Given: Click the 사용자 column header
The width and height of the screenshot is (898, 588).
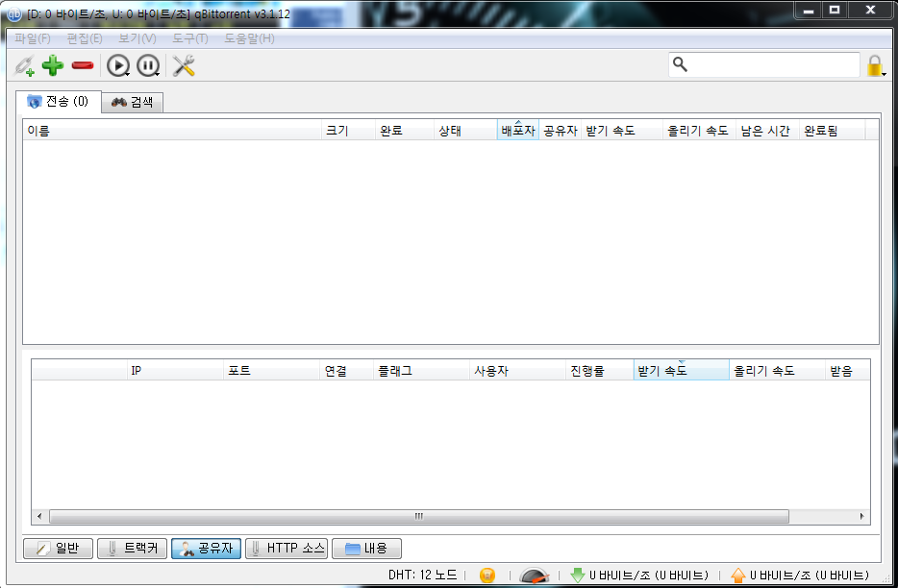Looking at the screenshot, I should 517,371.
